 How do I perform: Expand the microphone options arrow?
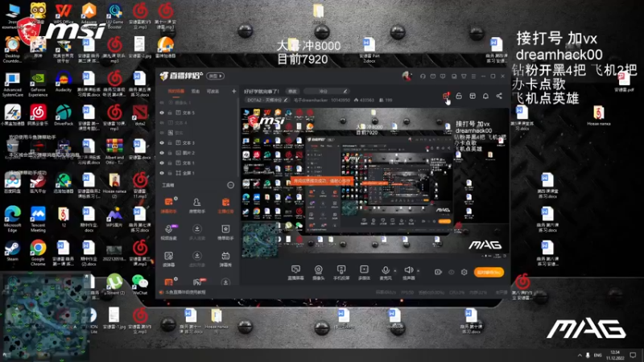click(x=395, y=271)
